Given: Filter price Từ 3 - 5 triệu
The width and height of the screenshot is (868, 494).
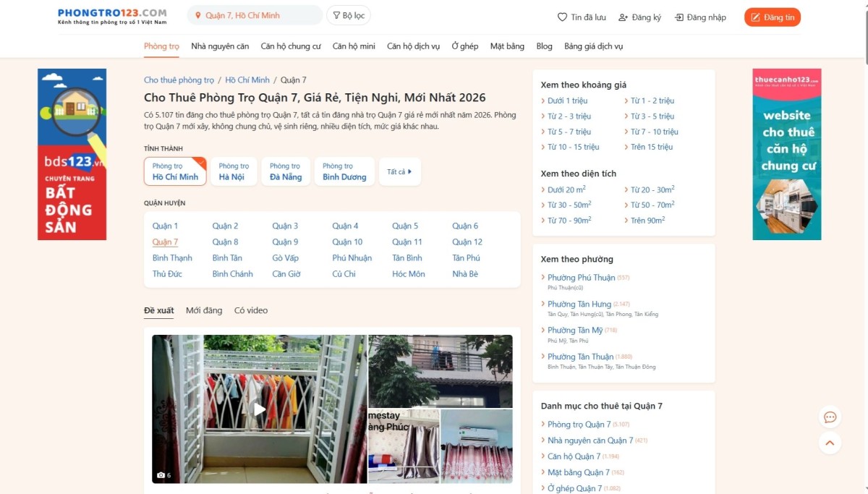Looking at the screenshot, I should click(x=652, y=116).
